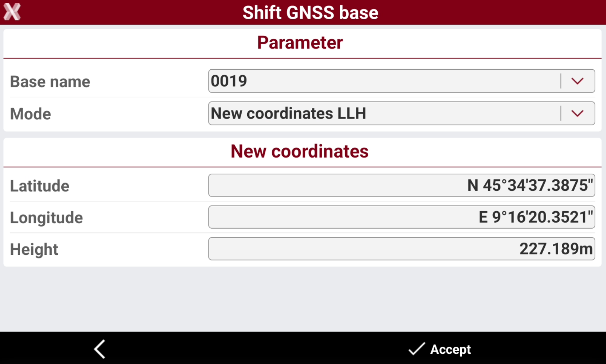Click the X logo icon in header
This screenshot has height=364, width=606.
coord(12,12)
